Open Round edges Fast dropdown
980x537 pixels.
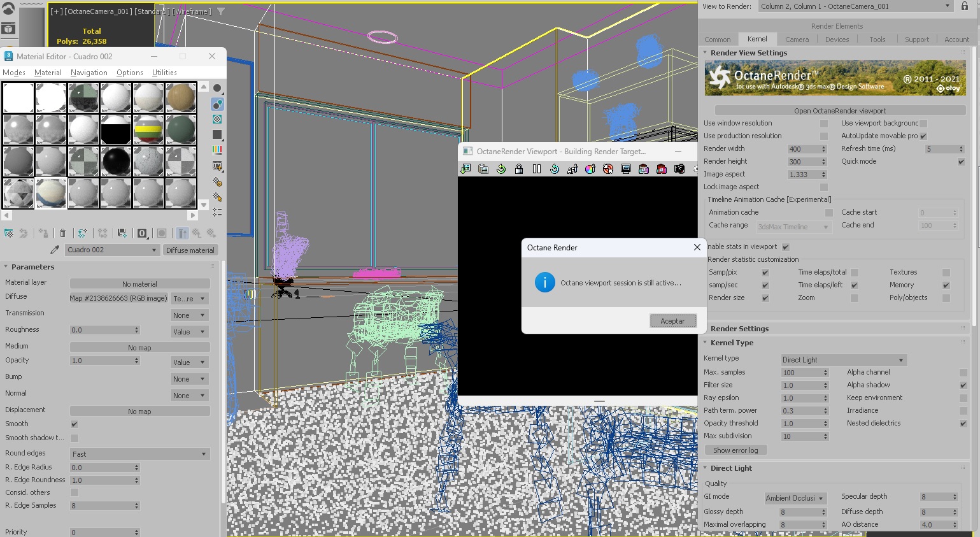click(x=140, y=454)
